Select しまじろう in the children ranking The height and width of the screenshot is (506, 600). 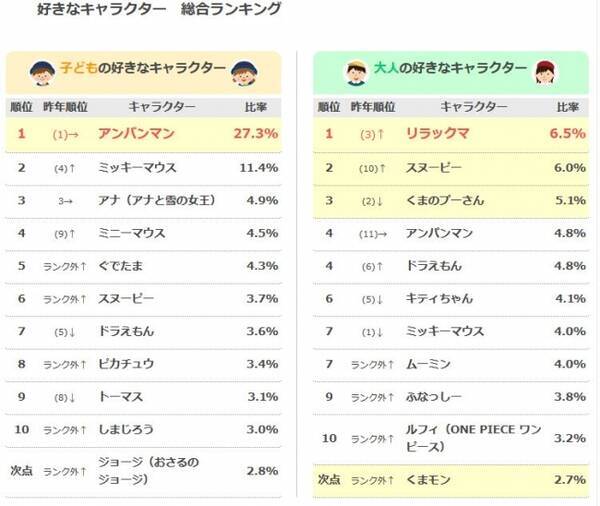tap(128, 430)
